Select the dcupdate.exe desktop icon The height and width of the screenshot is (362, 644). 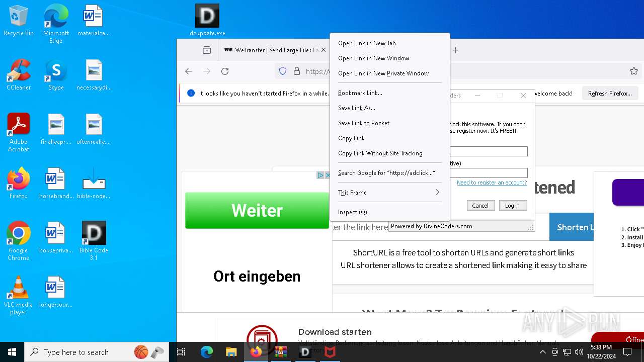pos(207,21)
